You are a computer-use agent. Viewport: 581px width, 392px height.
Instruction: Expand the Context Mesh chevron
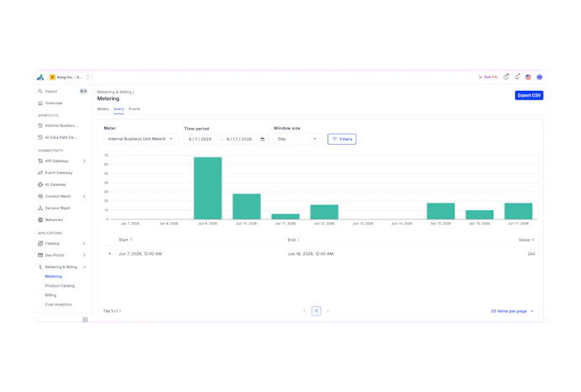pos(84,196)
